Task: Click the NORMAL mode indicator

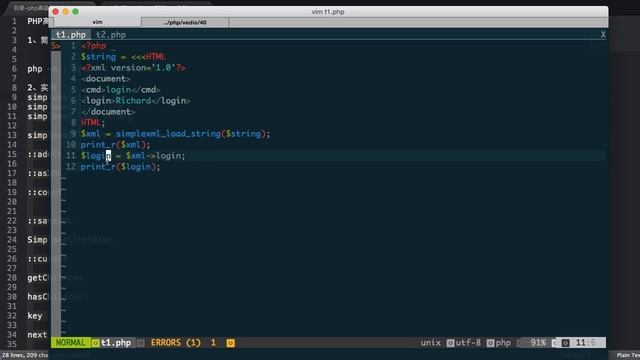Action: click(x=71, y=342)
